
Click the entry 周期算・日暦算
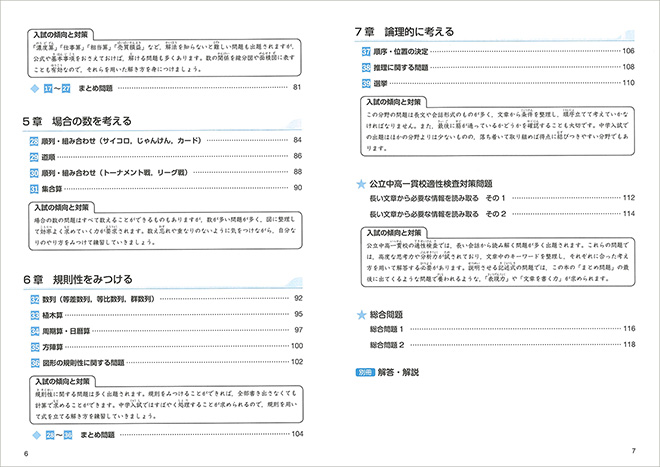pyautogui.click(x=66, y=331)
